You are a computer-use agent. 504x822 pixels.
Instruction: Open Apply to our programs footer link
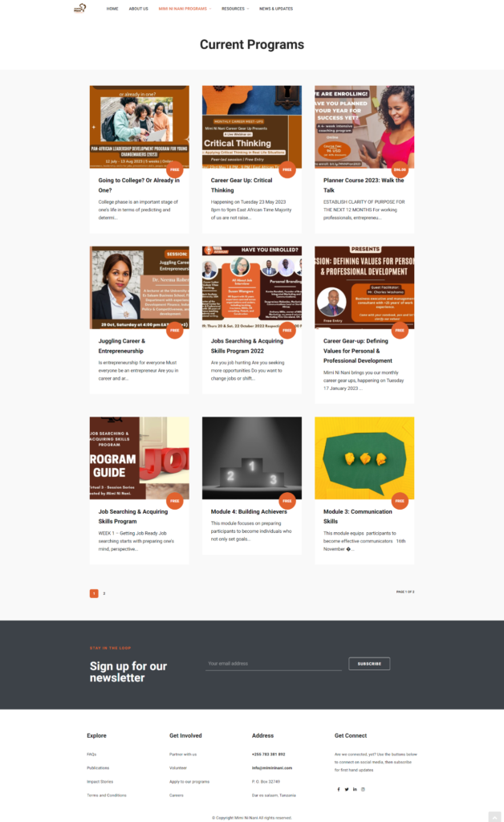click(189, 782)
